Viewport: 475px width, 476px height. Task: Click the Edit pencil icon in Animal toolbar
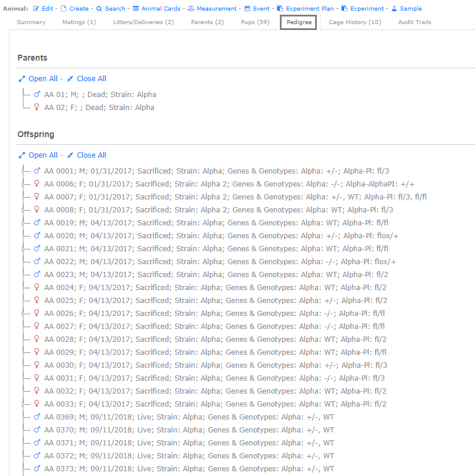[36, 8]
